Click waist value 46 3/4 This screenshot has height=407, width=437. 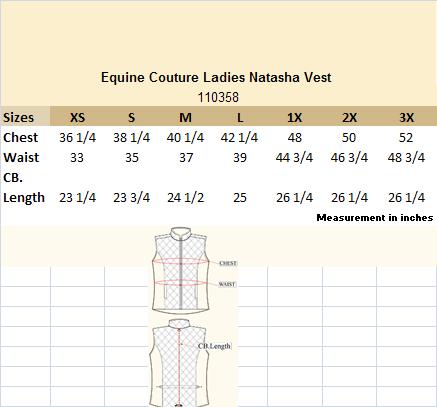(349, 157)
